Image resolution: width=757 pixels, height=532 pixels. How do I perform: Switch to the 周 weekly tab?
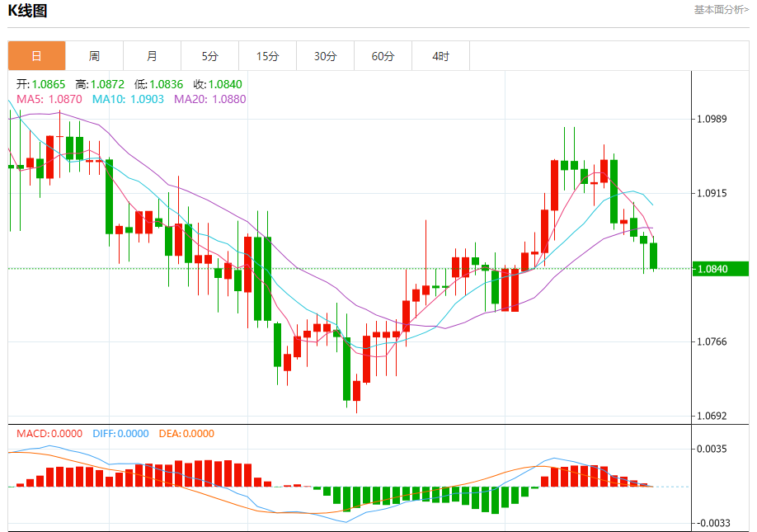(94, 56)
